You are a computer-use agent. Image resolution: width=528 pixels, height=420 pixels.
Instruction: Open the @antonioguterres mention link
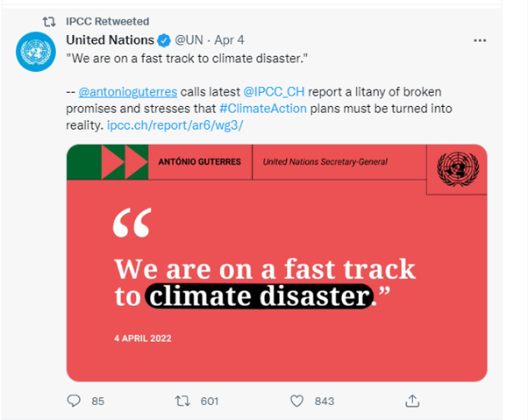pyautogui.click(x=128, y=92)
